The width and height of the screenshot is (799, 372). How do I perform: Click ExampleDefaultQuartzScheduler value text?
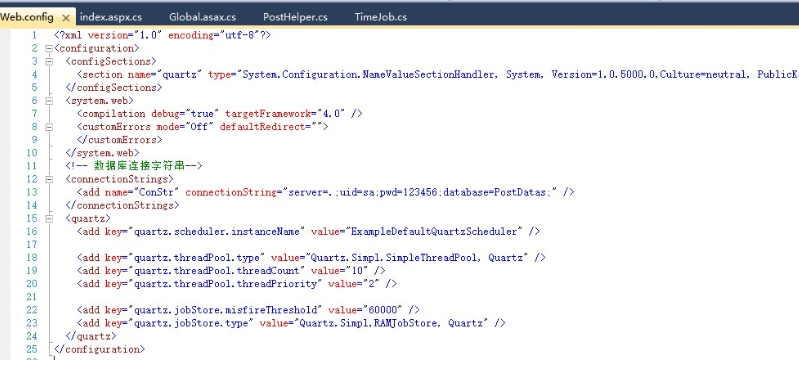(435, 231)
